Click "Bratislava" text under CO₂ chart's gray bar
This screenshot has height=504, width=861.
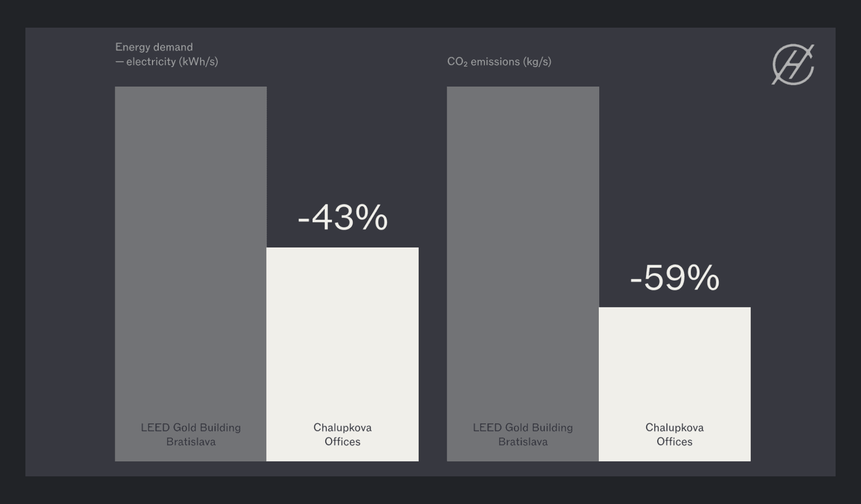(523, 442)
